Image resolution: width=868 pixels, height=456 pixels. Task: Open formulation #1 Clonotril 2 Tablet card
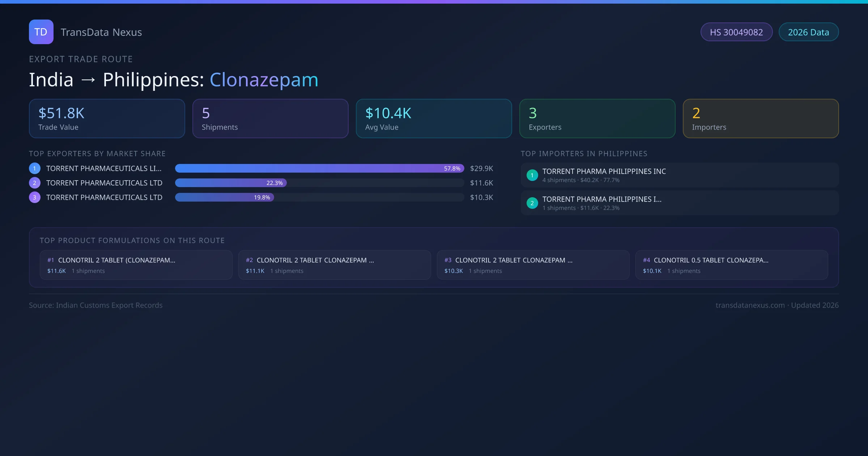[136, 265]
